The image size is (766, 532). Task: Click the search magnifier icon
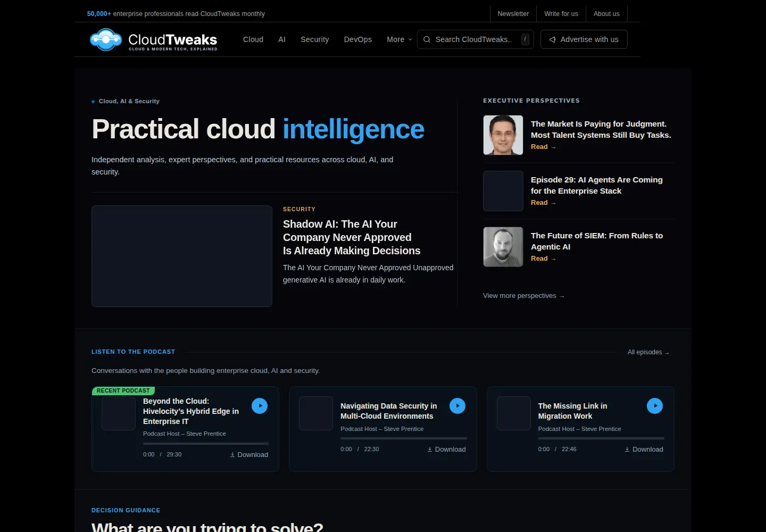pyautogui.click(x=427, y=39)
